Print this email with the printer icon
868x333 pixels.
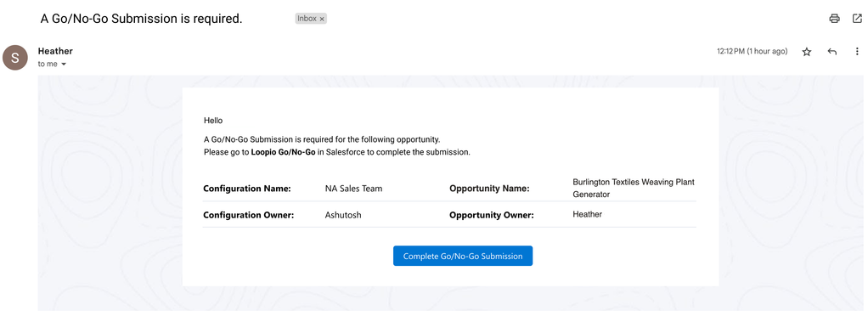834,19
